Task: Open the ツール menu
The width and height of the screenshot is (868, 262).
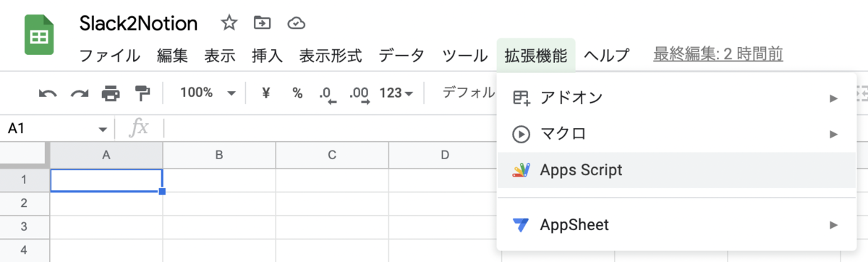Action: [x=464, y=55]
